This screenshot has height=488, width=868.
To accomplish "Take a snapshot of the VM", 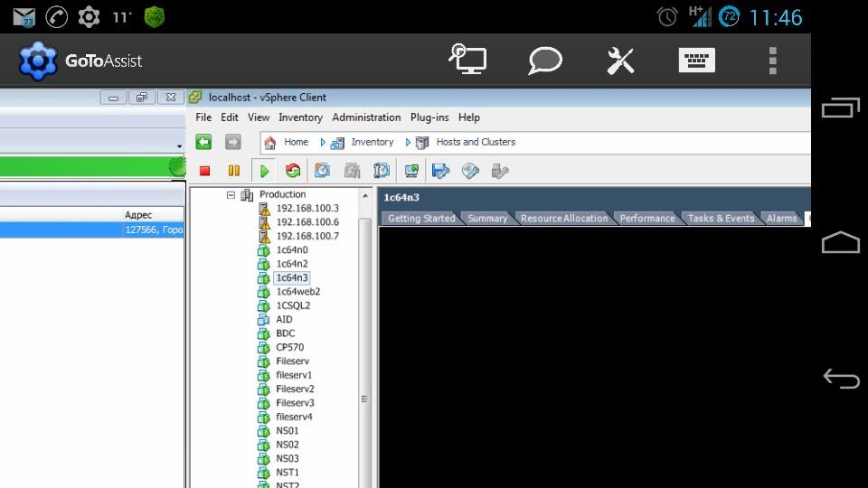I will coord(322,171).
